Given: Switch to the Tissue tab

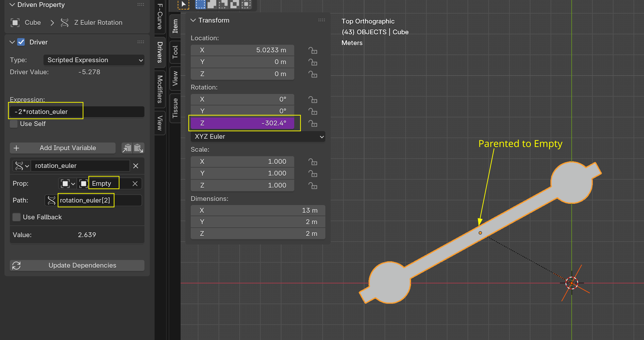Looking at the screenshot, I should (x=175, y=108).
